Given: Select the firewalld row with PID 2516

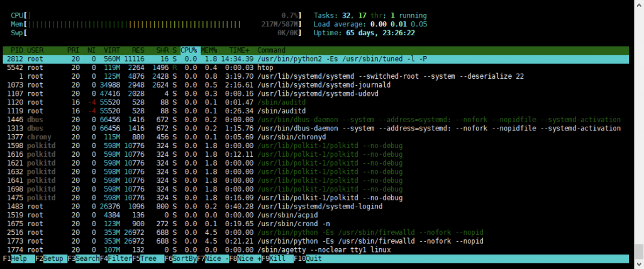Looking at the screenshot, I should [316, 232].
